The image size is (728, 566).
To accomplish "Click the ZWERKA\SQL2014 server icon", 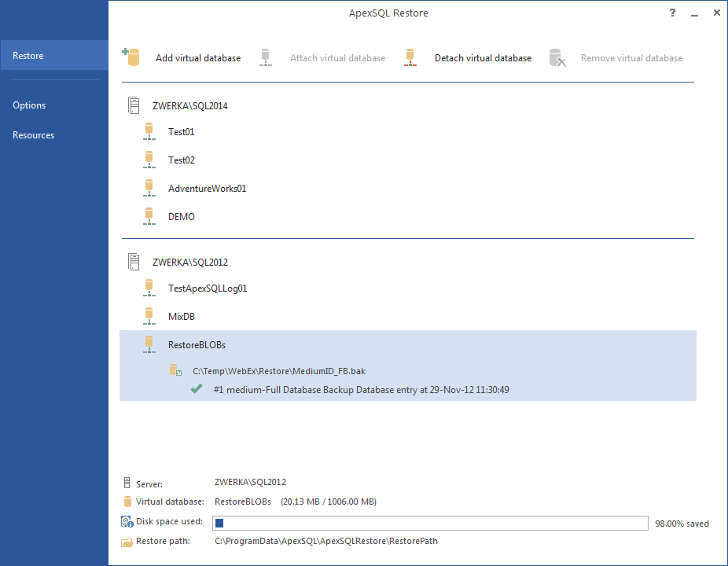I will click(x=134, y=105).
